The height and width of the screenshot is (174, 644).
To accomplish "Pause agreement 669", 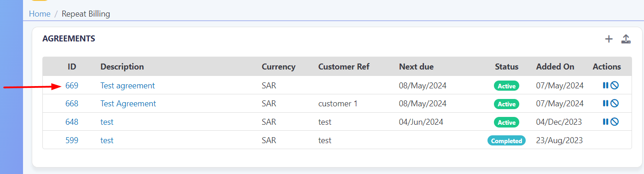I will [x=605, y=85].
